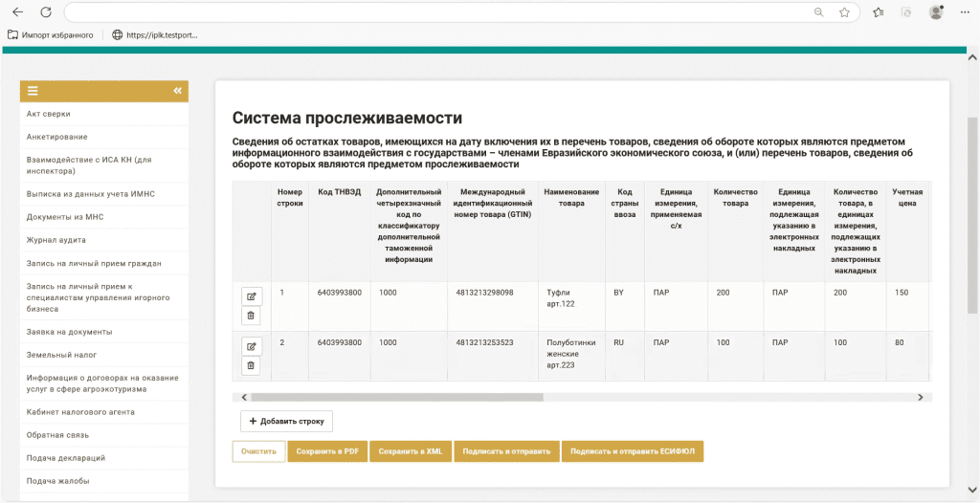Click the table horizontal scroll left arrow
This screenshot has height=503, width=980.
[x=244, y=397]
